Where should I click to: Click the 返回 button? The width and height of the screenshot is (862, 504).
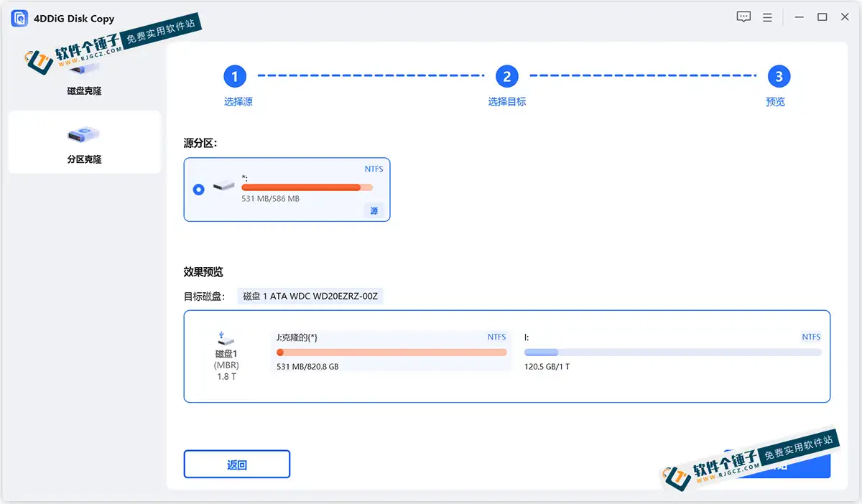pos(237,465)
